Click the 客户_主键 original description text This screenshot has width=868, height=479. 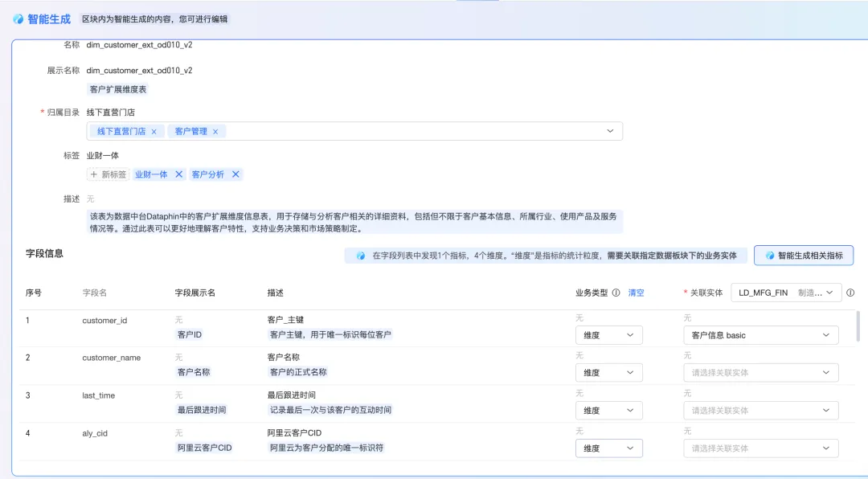coord(285,320)
